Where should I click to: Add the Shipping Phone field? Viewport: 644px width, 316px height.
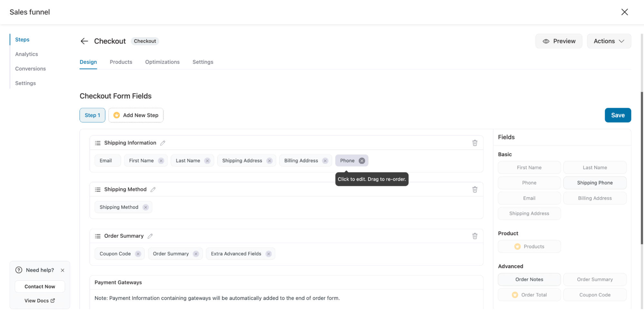pyautogui.click(x=595, y=183)
